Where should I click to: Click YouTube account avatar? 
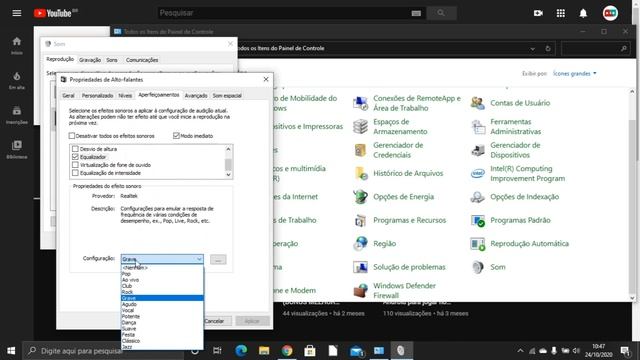point(610,13)
